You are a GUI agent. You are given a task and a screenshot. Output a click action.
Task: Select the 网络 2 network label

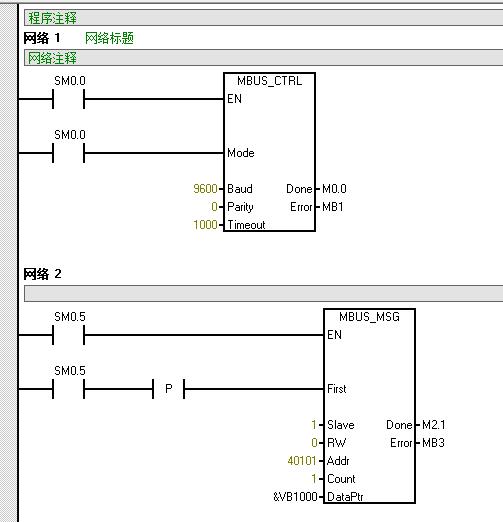pos(42,274)
